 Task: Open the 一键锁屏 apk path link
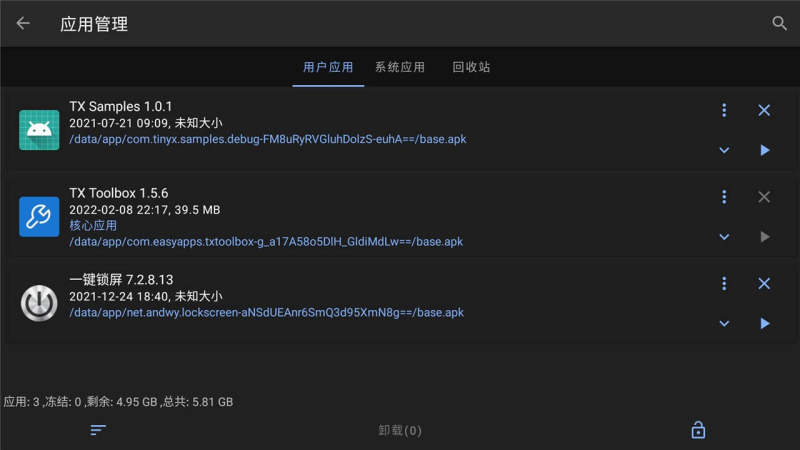click(x=266, y=312)
